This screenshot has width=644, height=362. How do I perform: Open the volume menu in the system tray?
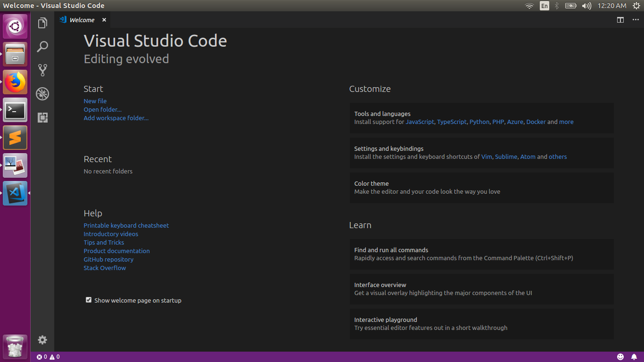(586, 6)
